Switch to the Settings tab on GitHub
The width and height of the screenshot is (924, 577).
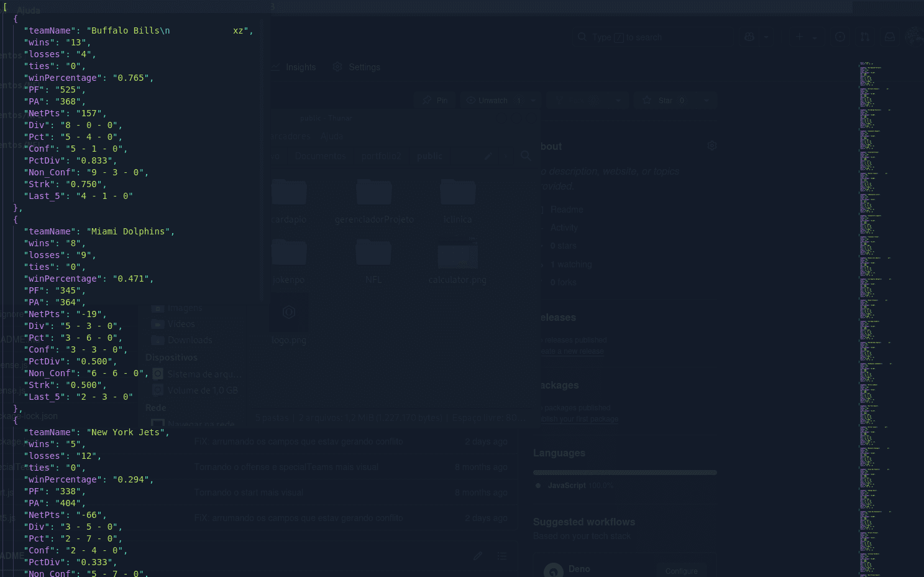(x=357, y=67)
